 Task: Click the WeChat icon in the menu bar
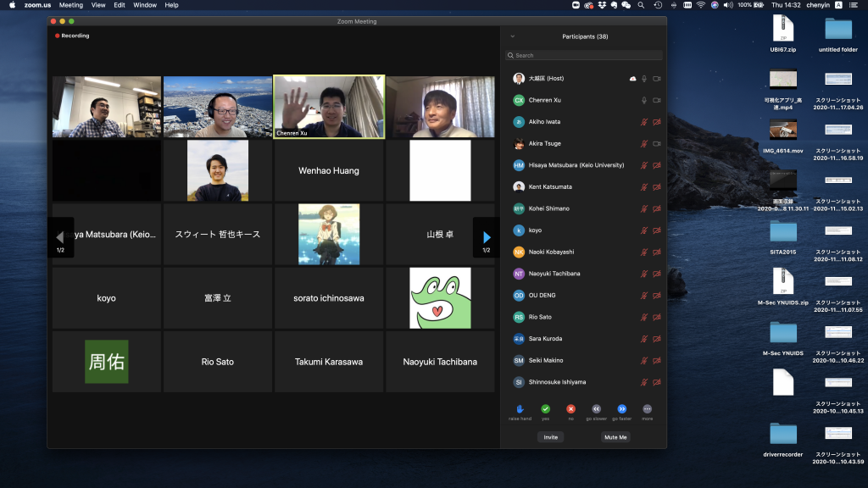626,5
